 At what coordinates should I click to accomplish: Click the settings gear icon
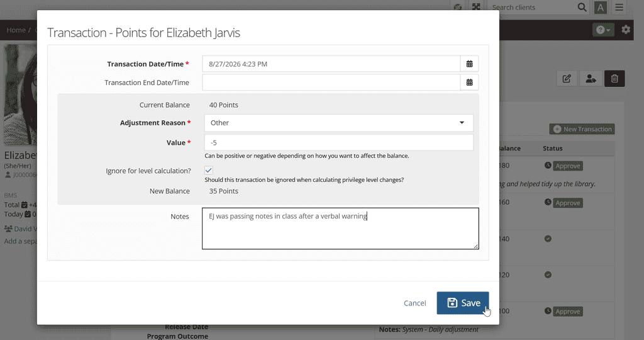click(x=626, y=30)
